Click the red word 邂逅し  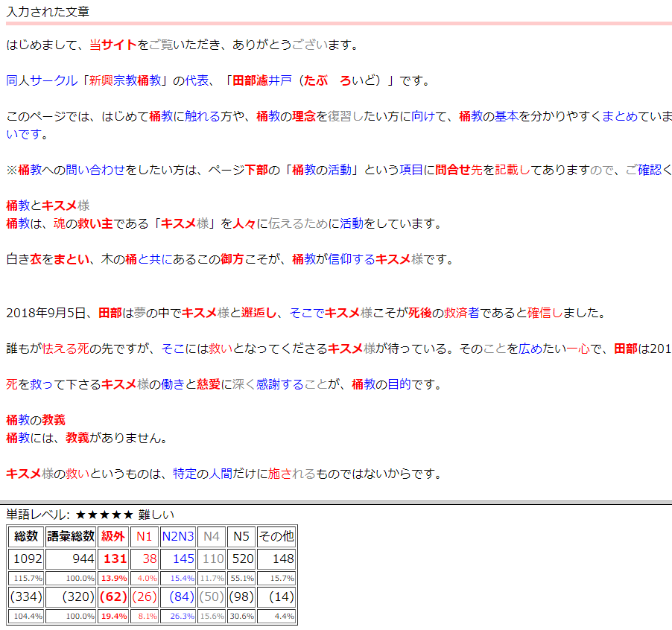[259, 313]
